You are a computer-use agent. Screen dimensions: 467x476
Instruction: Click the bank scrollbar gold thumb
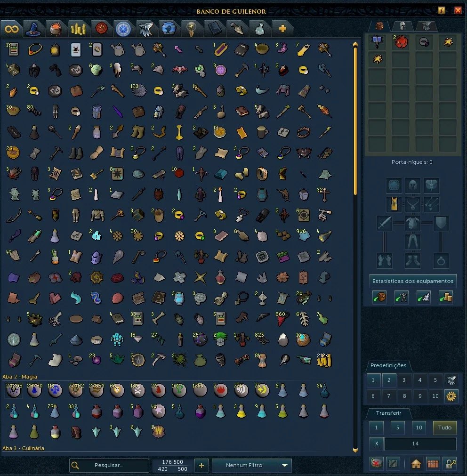[x=355, y=121]
